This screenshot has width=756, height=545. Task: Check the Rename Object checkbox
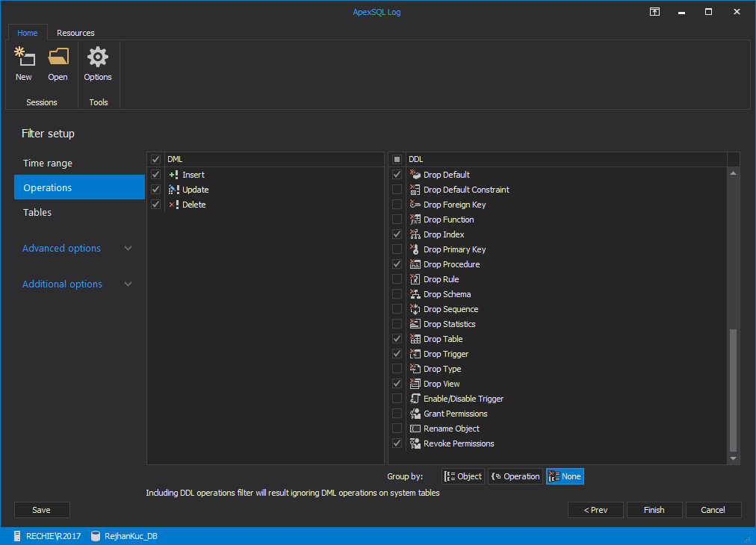tap(397, 429)
